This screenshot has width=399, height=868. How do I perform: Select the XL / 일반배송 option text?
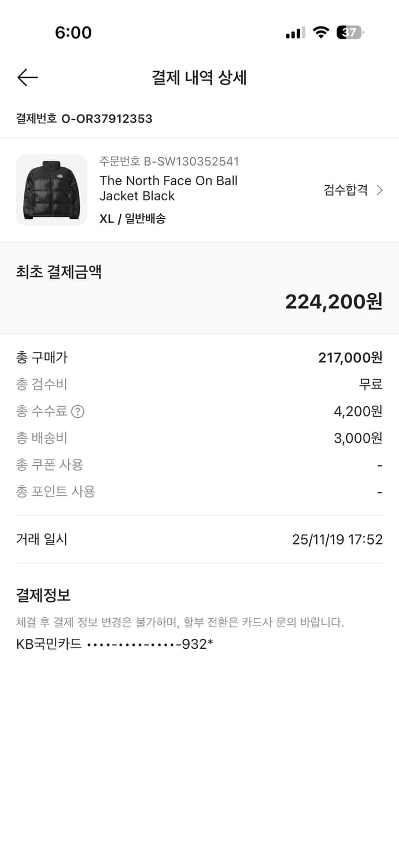(134, 220)
